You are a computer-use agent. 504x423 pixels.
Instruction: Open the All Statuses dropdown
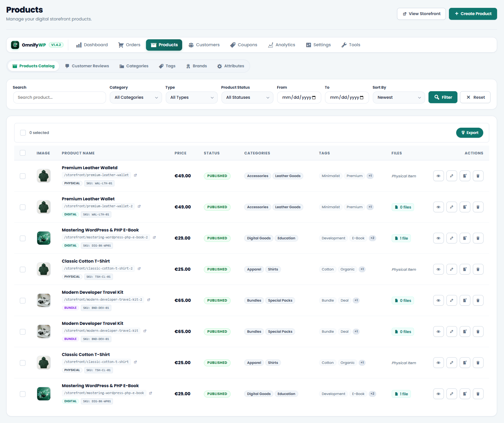pos(247,97)
